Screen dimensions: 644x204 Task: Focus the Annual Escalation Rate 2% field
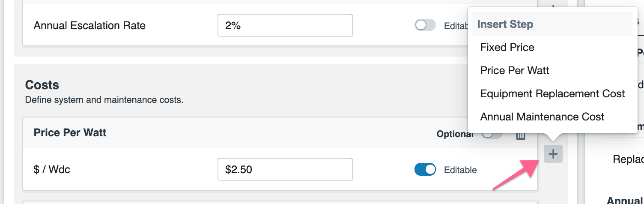[285, 25]
